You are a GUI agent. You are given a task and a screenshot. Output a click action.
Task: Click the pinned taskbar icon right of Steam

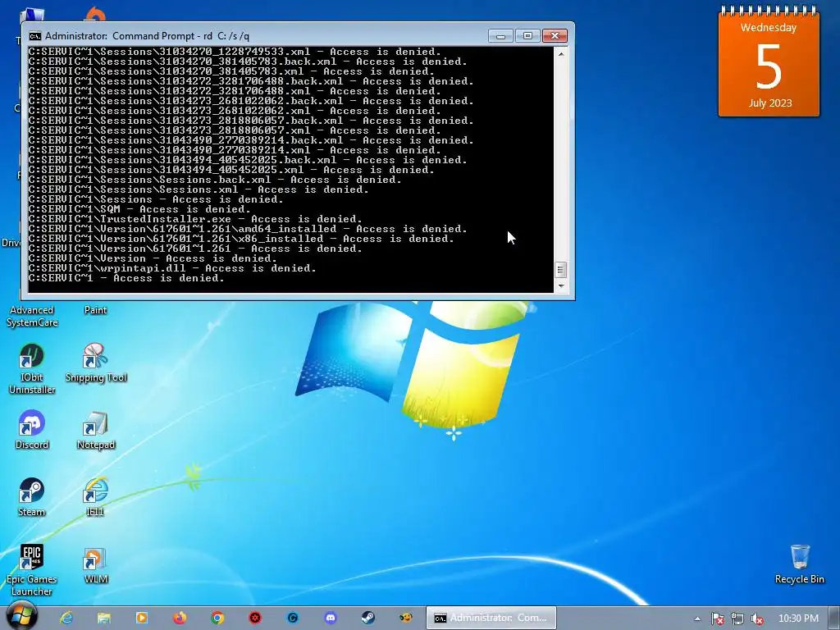(x=406, y=618)
